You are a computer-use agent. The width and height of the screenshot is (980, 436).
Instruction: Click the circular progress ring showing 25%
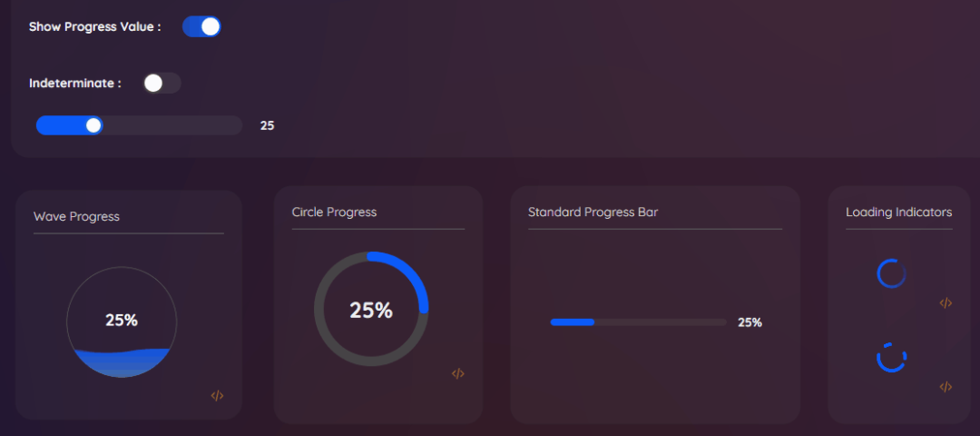click(371, 310)
